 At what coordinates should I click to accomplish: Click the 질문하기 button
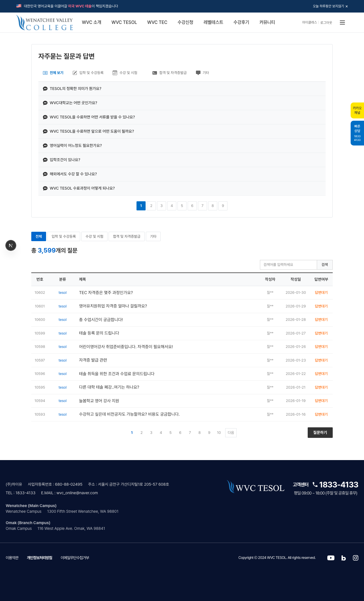pyautogui.click(x=320, y=432)
